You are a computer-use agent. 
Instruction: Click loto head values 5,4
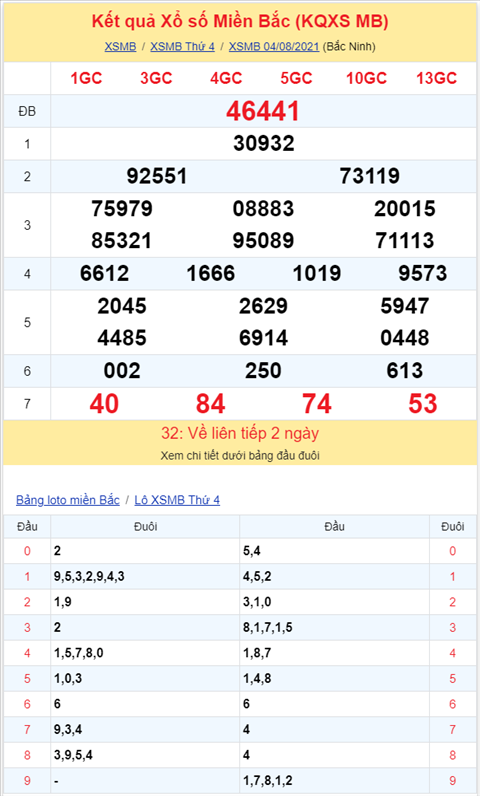tap(252, 551)
